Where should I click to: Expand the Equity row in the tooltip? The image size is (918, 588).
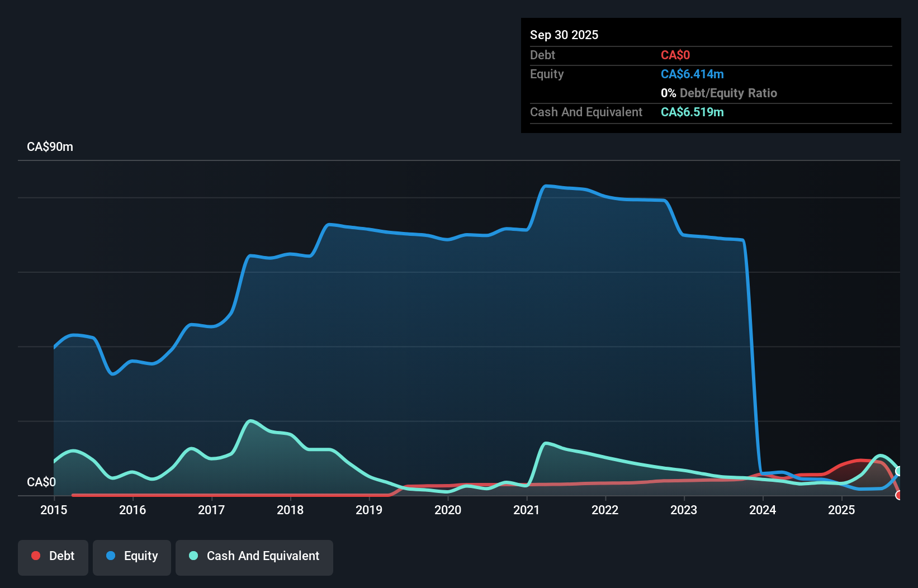click(x=546, y=74)
